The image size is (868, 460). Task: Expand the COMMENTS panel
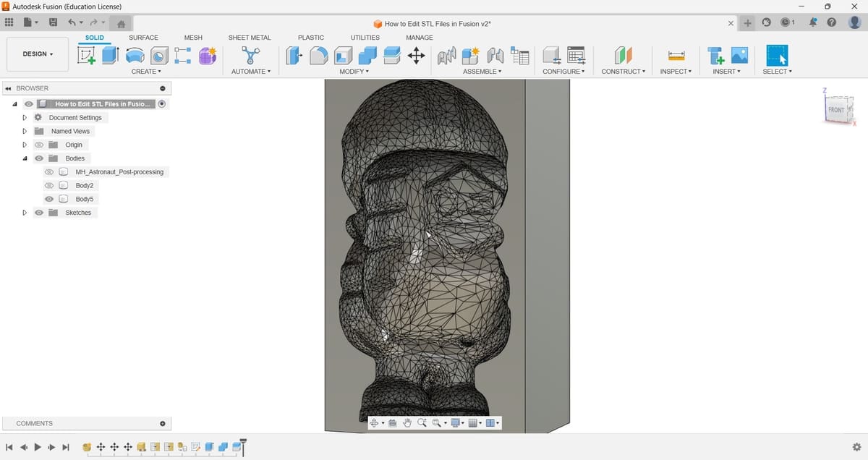click(x=162, y=423)
